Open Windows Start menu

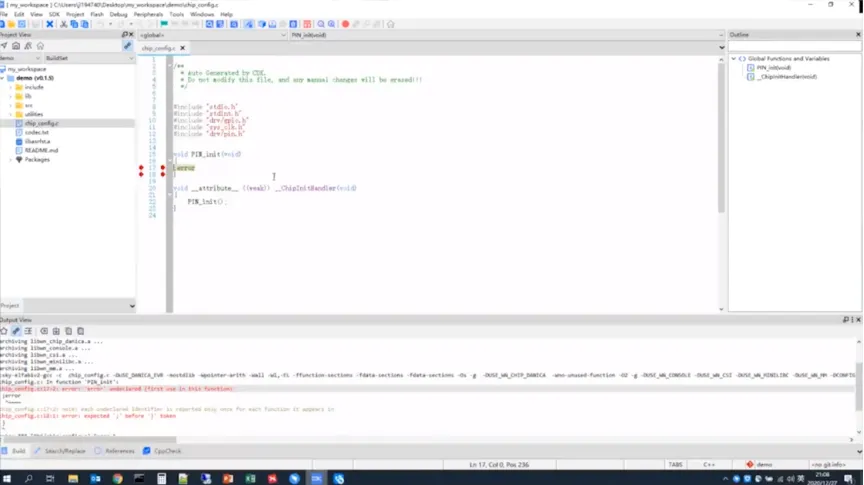pyautogui.click(x=7, y=478)
